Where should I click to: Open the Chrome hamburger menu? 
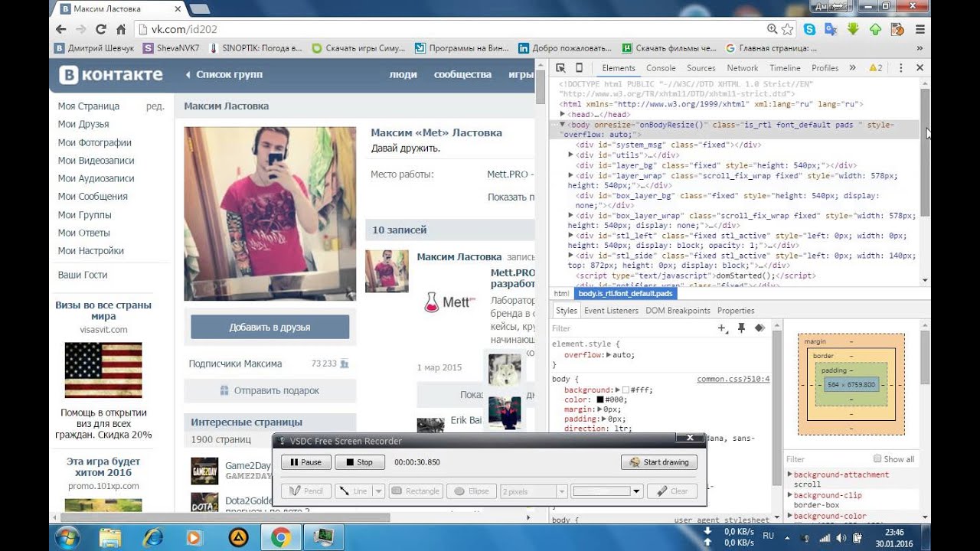[x=920, y=29]
